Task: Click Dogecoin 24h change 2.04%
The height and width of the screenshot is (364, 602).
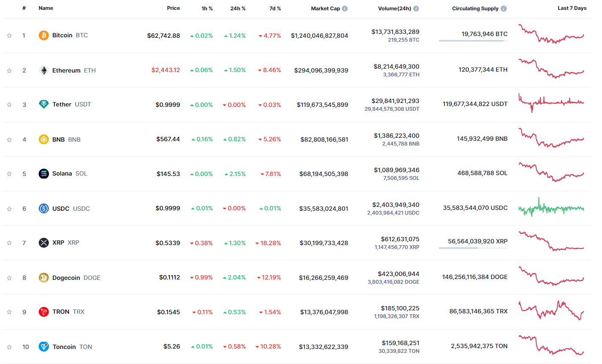Action: tap(234, 278)
